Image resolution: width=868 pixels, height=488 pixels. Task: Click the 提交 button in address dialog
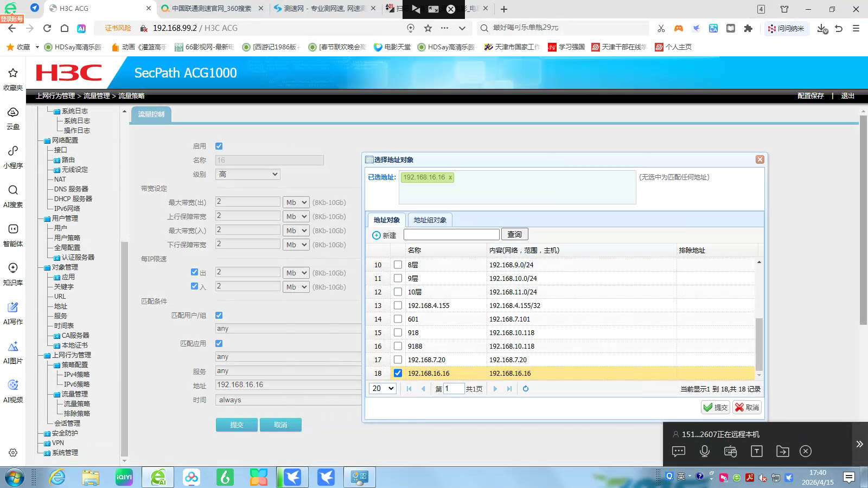716,407
